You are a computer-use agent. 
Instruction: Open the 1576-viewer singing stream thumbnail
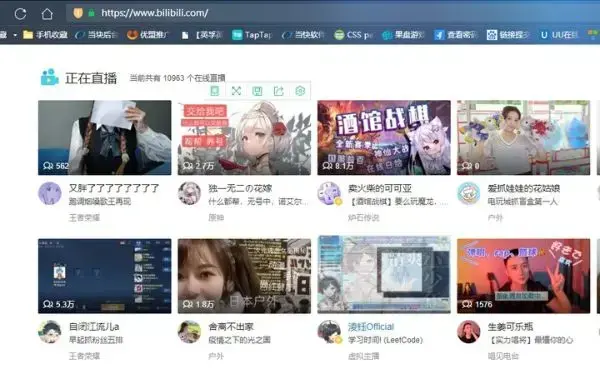coord(523,276)
